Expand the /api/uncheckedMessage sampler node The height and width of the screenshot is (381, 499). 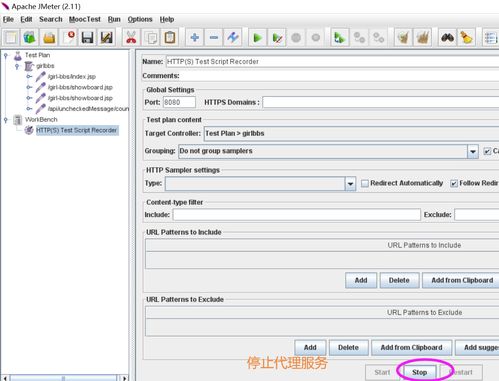[x=29, y=109]
